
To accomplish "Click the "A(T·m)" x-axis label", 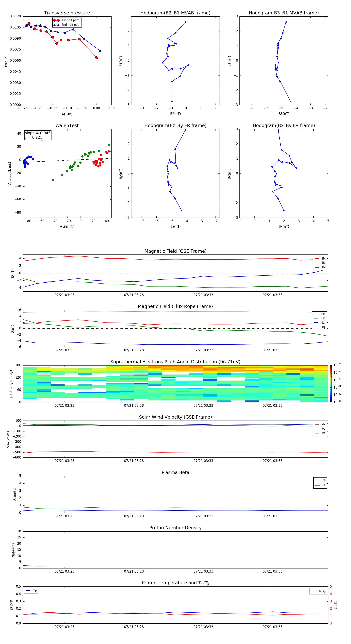I will point(67,114).
